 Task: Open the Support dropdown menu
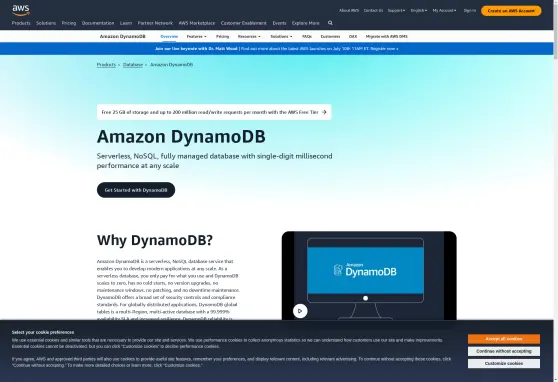[396, 11]
